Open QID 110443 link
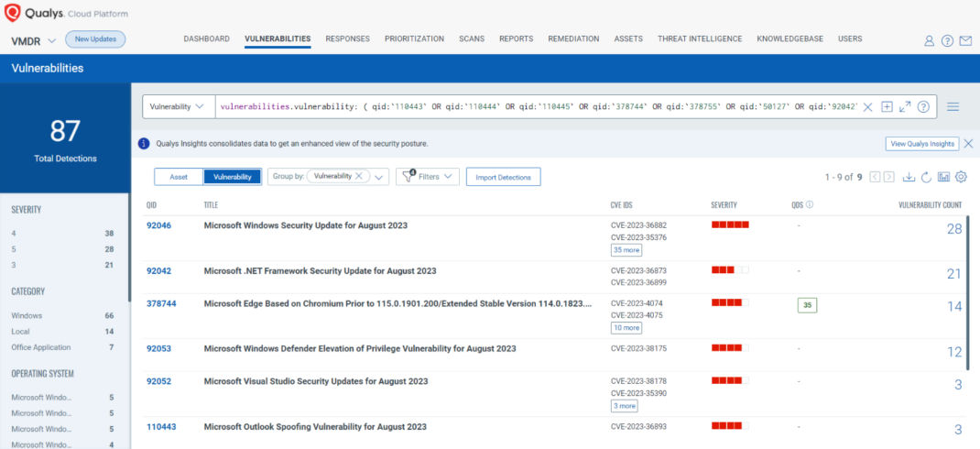 point(161,426)
